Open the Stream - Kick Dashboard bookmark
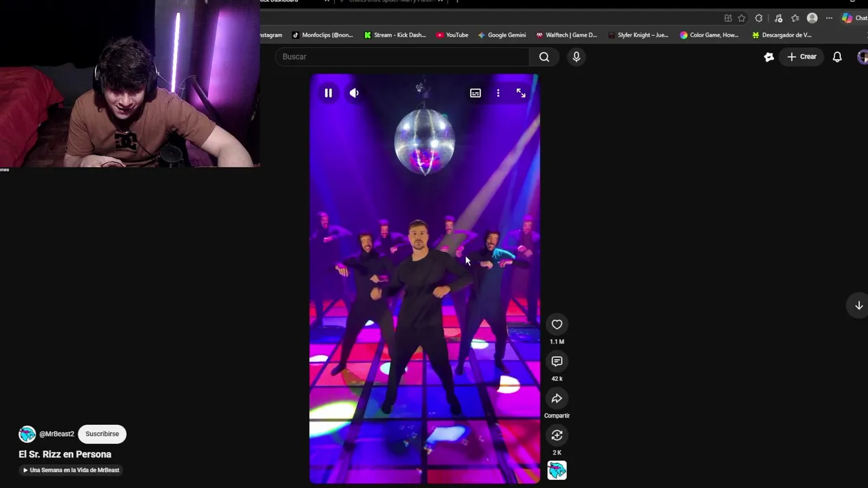868x488 pixels. (x=395, y=35)
